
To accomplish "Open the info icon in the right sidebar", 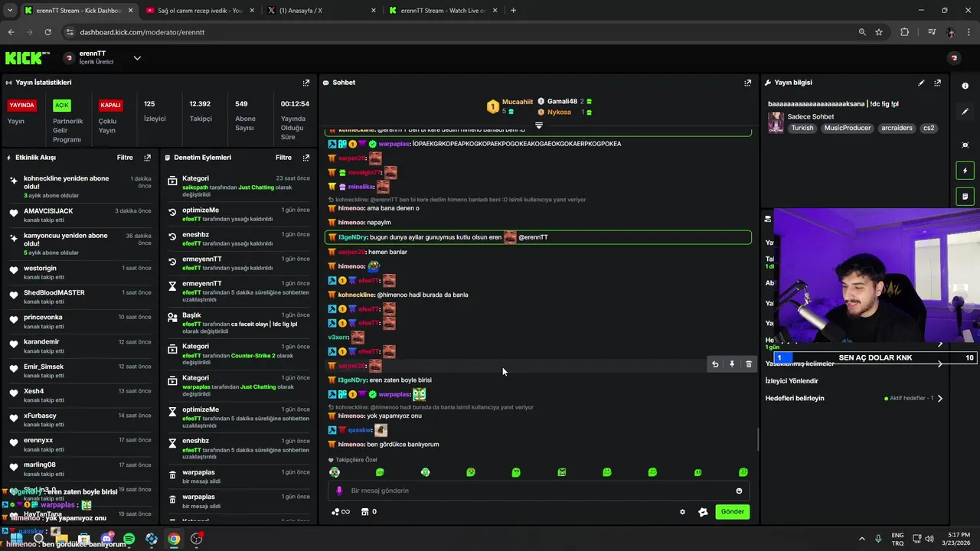I will coord(965,86).
